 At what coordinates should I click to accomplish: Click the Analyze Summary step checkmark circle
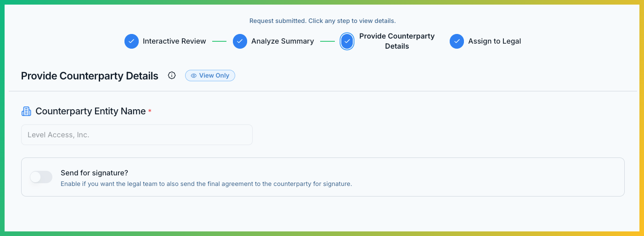[x=240, y=41]
